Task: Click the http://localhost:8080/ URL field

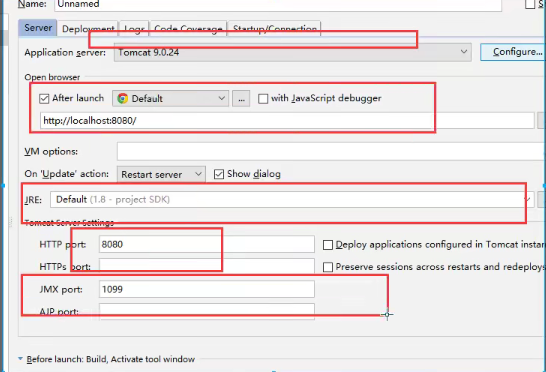Action: coord(287,121)
